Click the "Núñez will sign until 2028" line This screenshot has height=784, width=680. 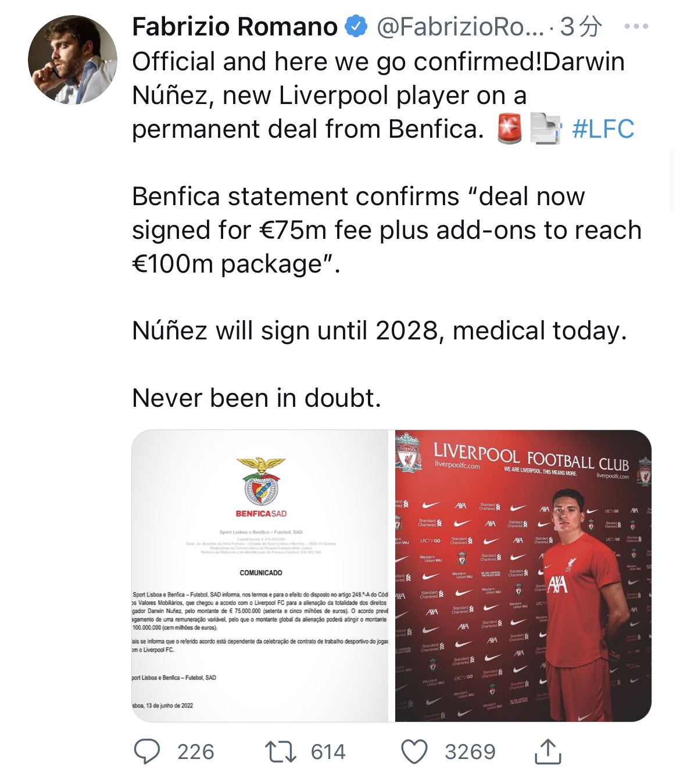(x=379, y=331)
